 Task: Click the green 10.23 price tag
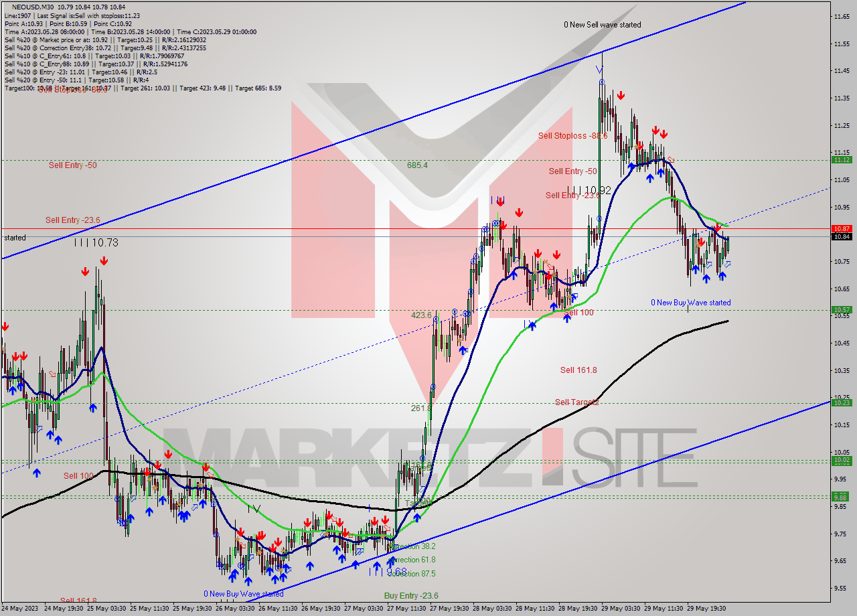[x=842, y=402]
